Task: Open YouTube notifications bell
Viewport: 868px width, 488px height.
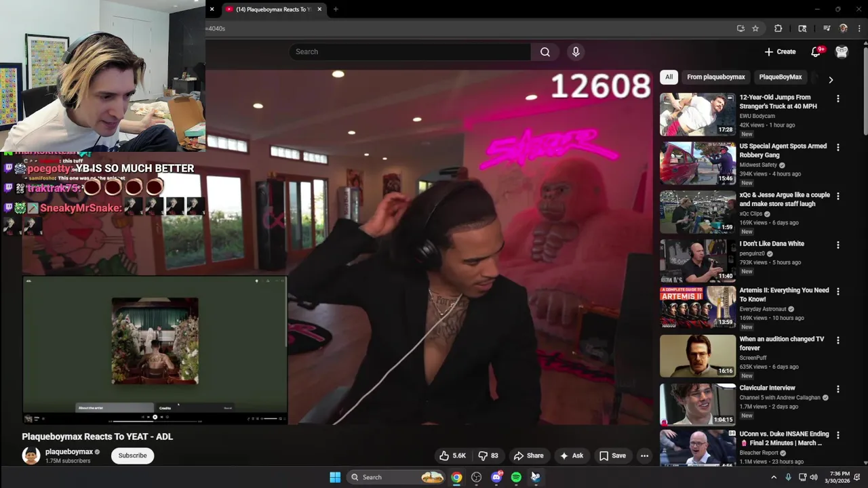Action: [816, 52]
